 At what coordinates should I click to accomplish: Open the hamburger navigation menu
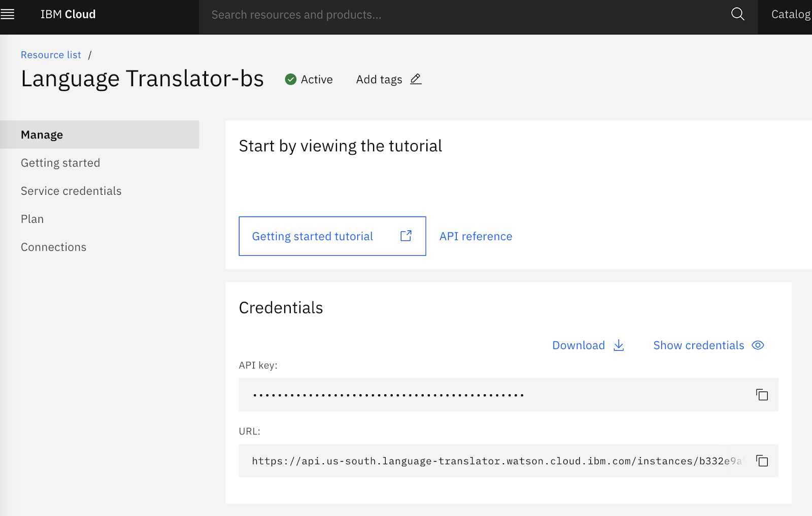pos(8,14)
